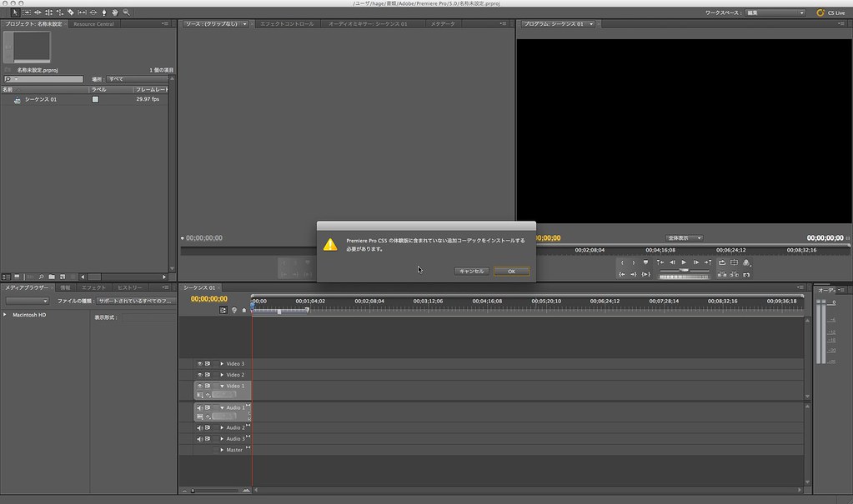Viewport: 853px width, 504px height.
Task: Open the 全体表示 zoom level dropdown
Action: tap(684, 238)
